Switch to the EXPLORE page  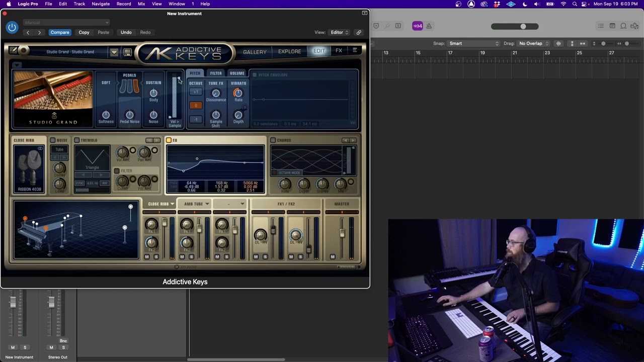click(x=290, y=51)
